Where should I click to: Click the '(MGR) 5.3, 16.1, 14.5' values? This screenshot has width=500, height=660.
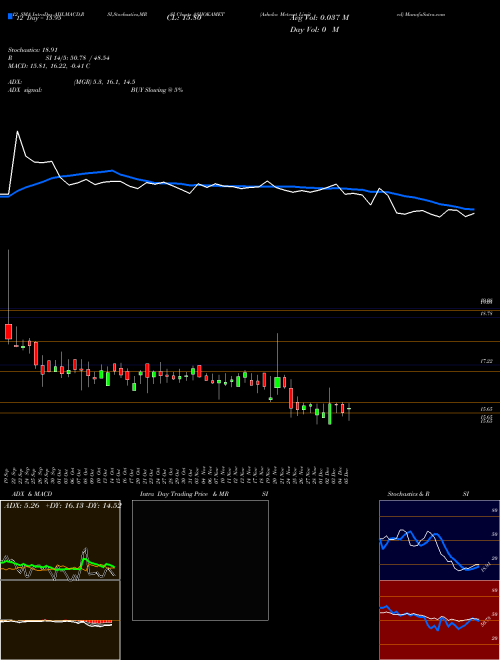pyautogui.click(x=104, y=82)
